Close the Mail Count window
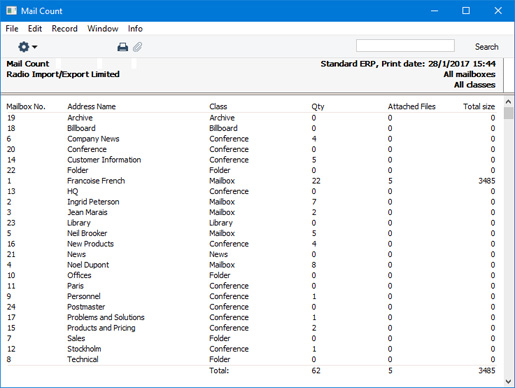Image resolution: width=515 pixels, height=388 pixels. pos(498,11)
